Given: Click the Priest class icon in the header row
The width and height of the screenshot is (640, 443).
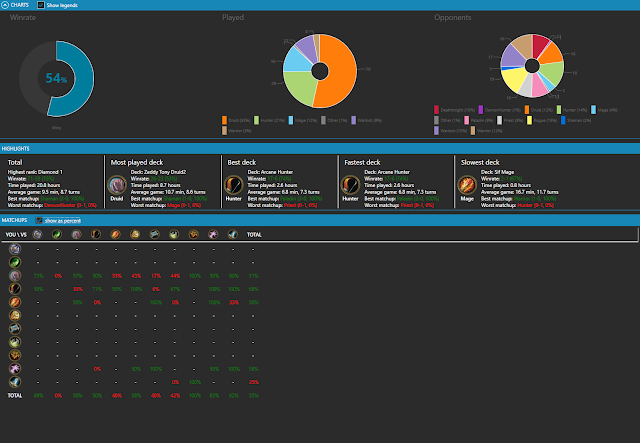Looking at the screenshot, I should (x=155, y=234).
